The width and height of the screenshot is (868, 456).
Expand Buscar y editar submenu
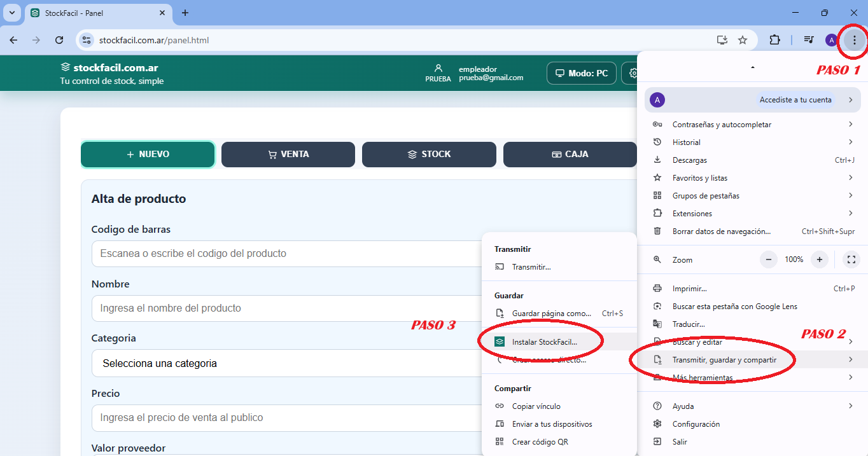(753, 342)
